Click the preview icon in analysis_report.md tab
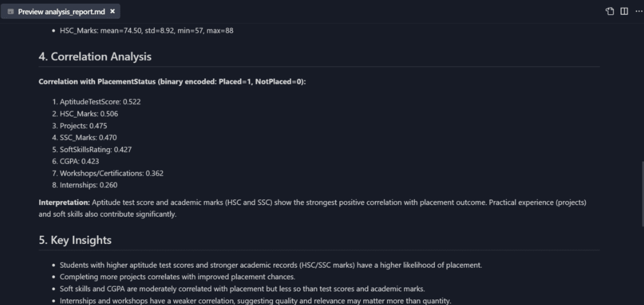Image resolution: width=644 pixels, height=305 pixels. coord(11,11)
